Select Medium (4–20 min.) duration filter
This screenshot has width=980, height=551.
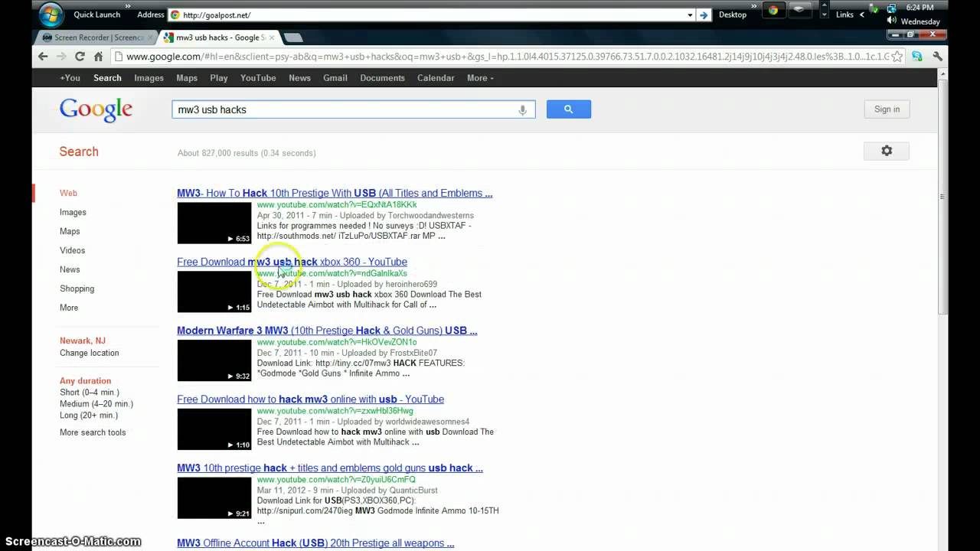(x=96, y=403)
